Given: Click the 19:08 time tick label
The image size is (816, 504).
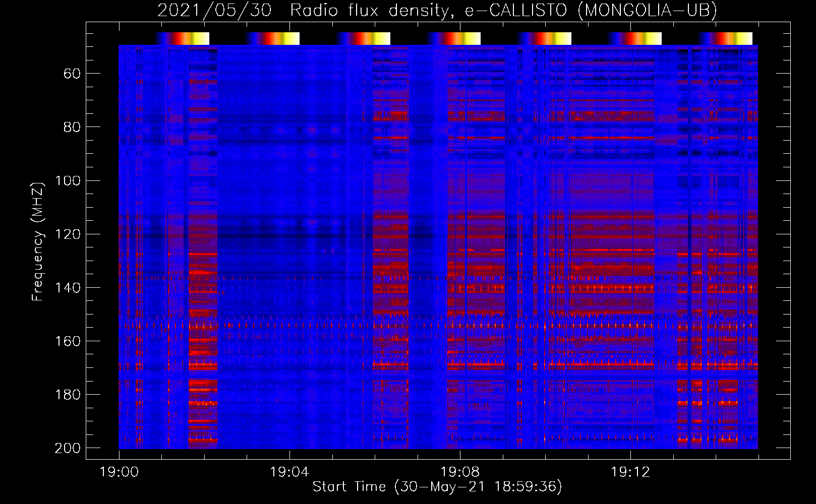Looking at the screenshot, I should pyautogui.click(x=460, y=472).
